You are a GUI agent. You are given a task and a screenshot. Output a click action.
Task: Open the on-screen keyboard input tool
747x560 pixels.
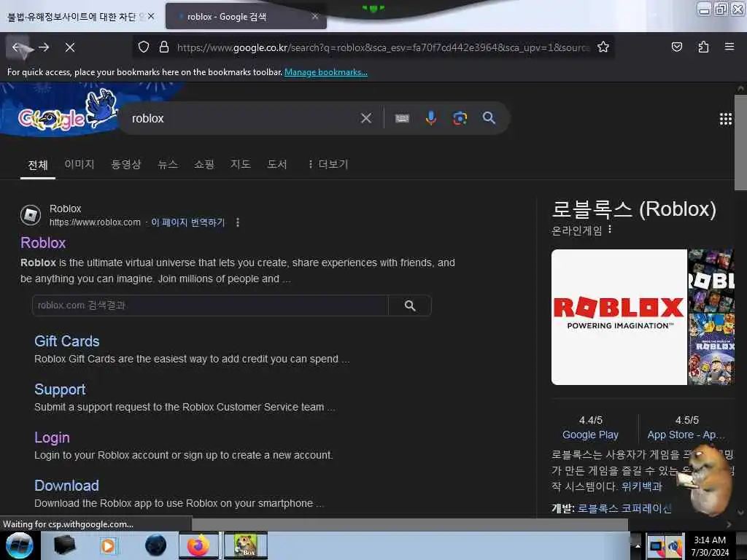click(x=402, y=118)
